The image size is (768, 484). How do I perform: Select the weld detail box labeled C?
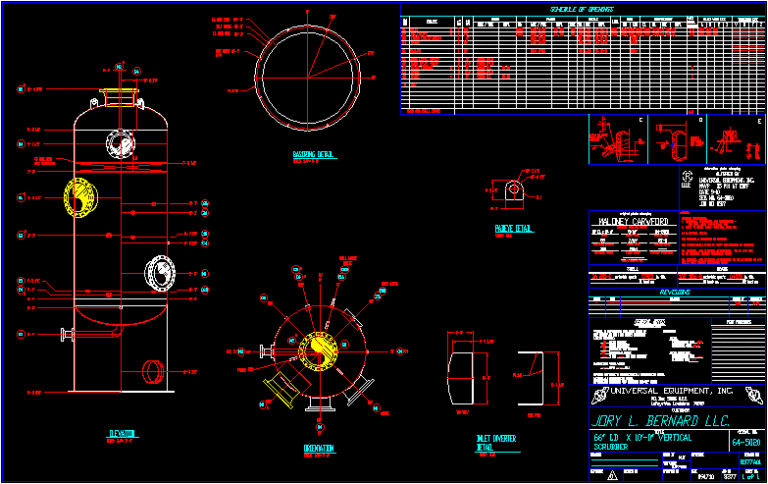(x=618, y=140)
